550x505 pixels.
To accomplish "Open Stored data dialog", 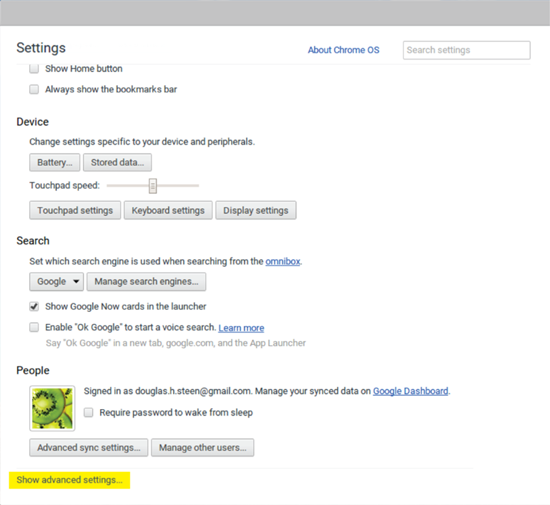I will tap(118, 162).
